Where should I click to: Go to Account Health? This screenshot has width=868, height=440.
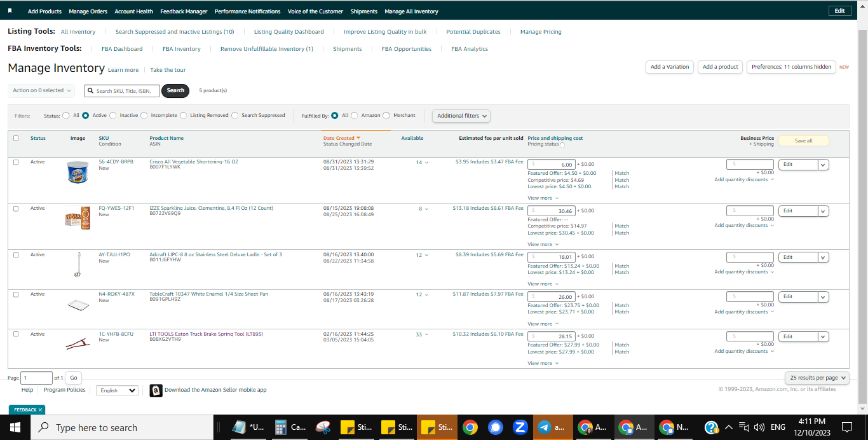pyautogui.click(x=133, y=11)
